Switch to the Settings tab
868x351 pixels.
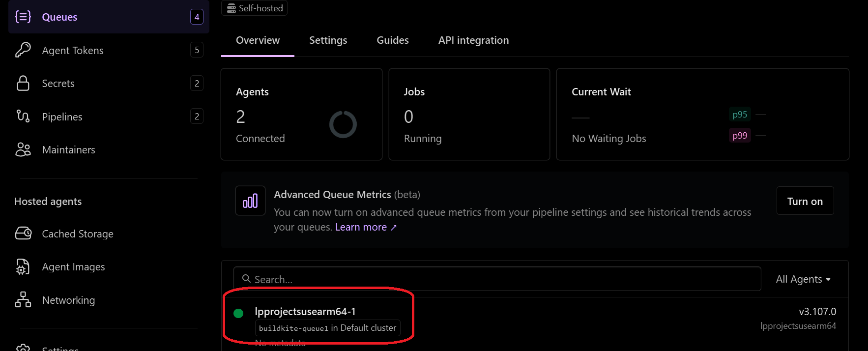point(328,40)
